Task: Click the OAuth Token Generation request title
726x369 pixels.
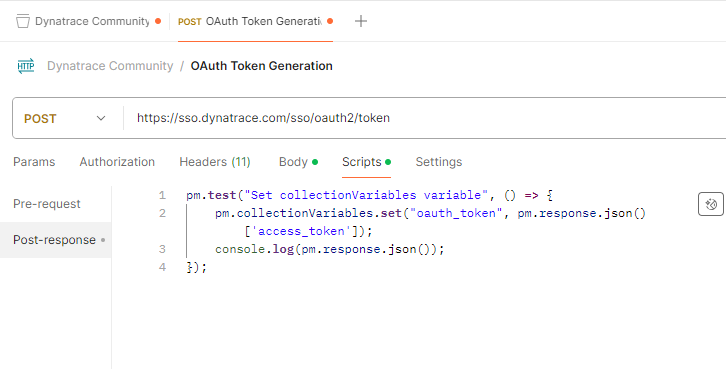Action: (262, 66)
